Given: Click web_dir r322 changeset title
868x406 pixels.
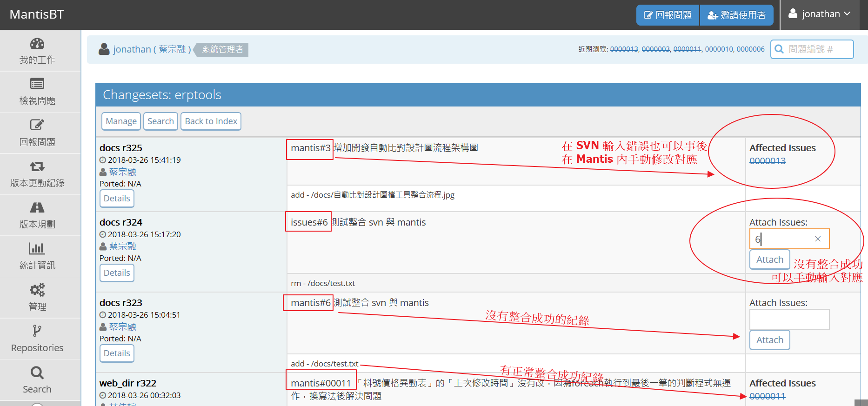Looking at the screenshot, I should click(128, 383).
